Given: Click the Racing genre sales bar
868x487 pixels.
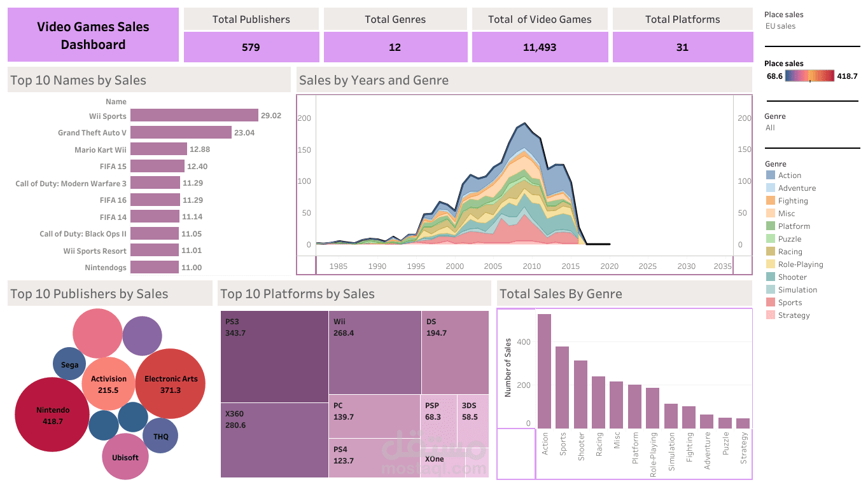Looking at the screenshot, I should click(598, 402).
